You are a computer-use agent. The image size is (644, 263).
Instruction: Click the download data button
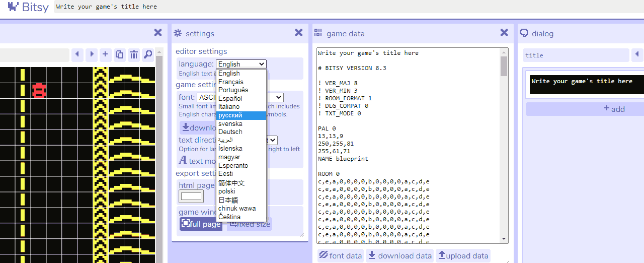pyautogui.click(x=399, y=255)
